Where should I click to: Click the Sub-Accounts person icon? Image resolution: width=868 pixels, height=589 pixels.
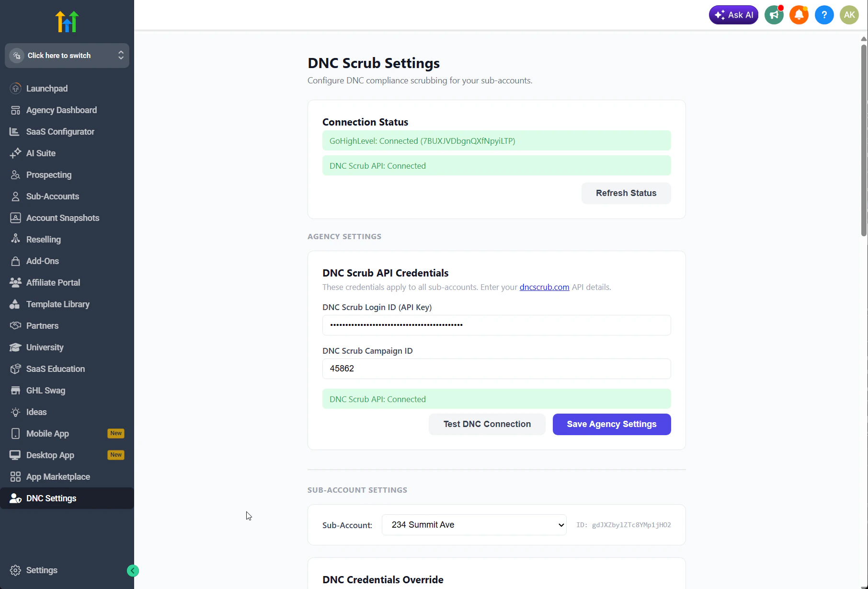coord(15,196)
